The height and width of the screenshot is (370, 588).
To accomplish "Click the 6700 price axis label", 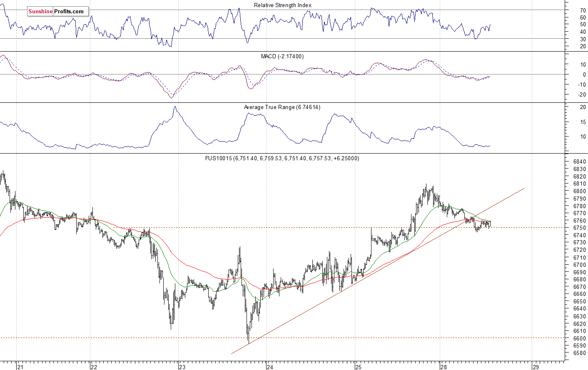I will [580, 265].
